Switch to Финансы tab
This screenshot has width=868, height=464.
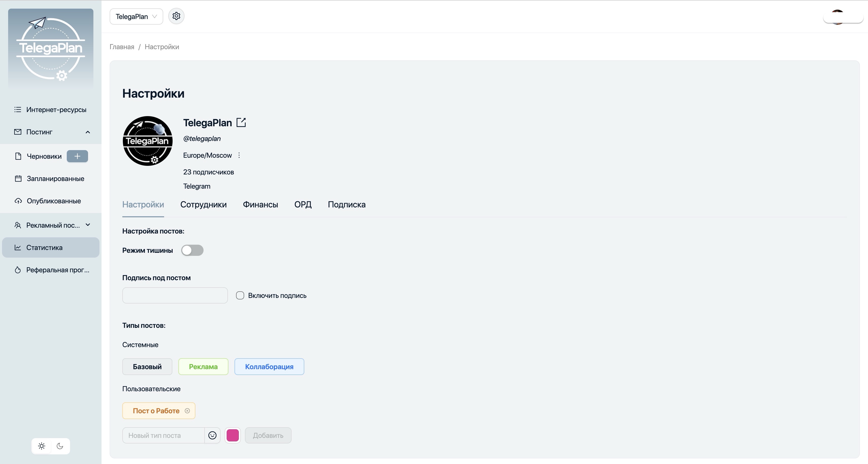(x=260, y=205)
